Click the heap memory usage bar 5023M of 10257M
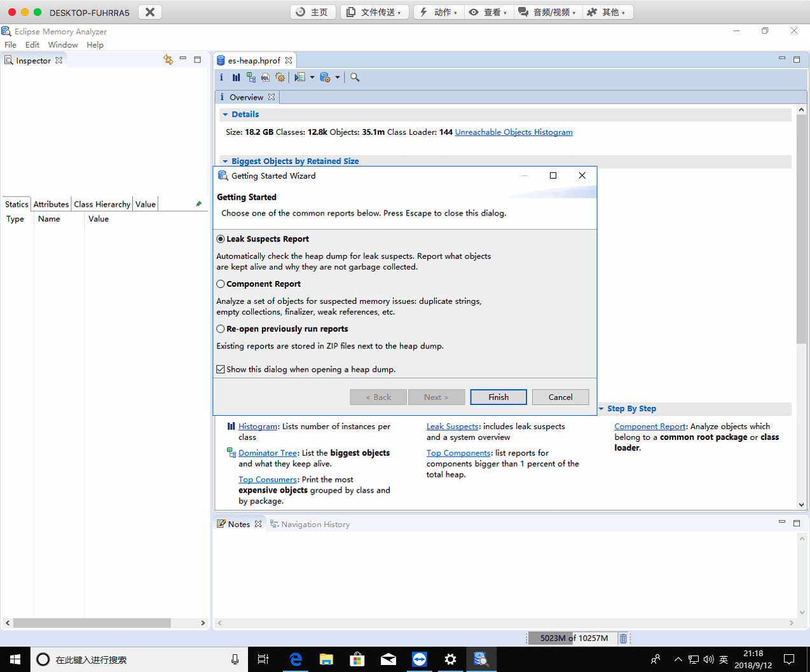The height and width of the screenshot is (672, 810). click(572, 638)
